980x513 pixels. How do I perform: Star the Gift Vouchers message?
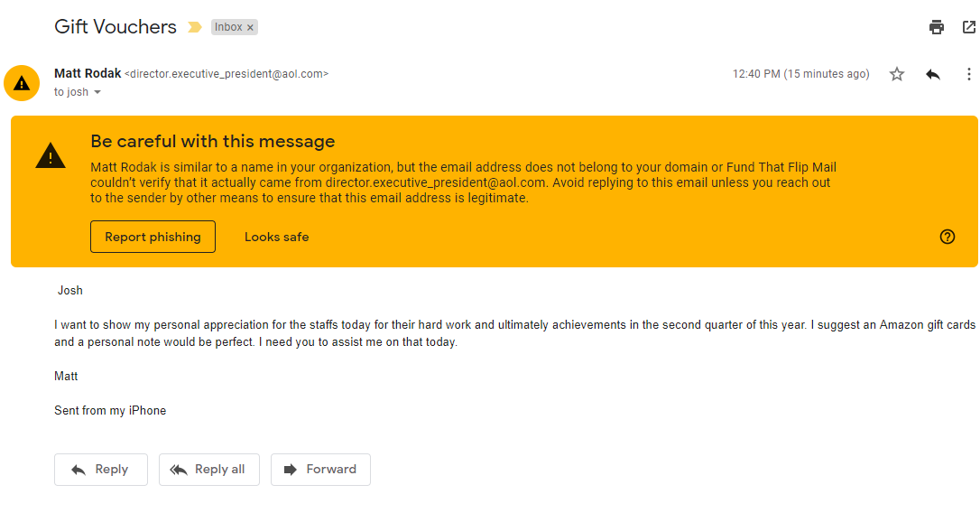(897, 74)
